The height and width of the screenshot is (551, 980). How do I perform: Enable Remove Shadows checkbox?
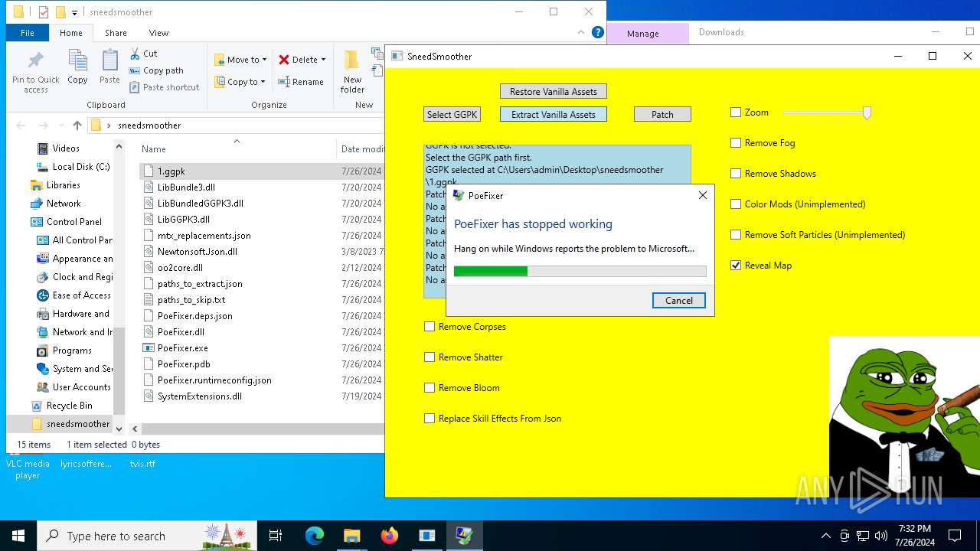(x=736, y=174)
